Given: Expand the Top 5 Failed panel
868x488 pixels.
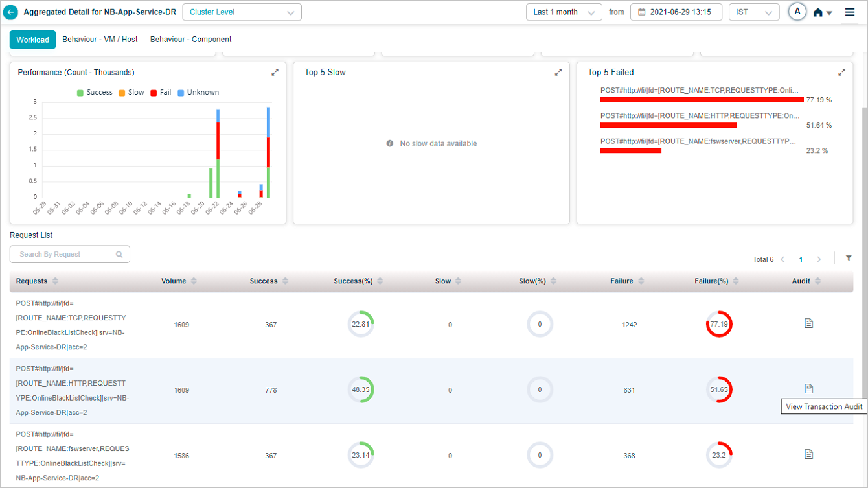Looking at the screenshot, I should pos(841,73).
